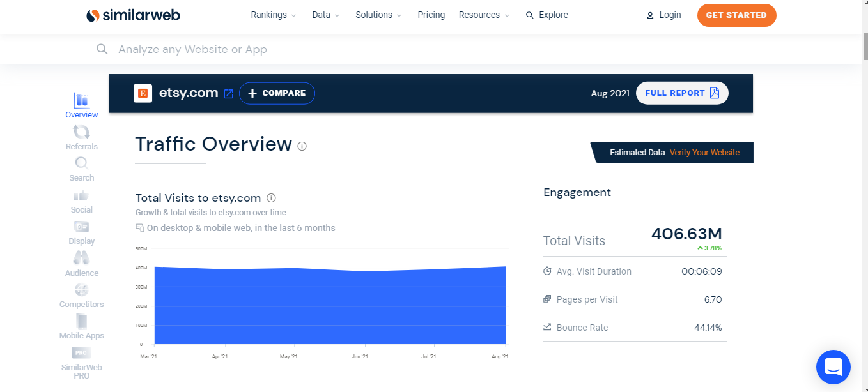Expand the Rankings menu

pyautogui.click(x=274, y=15)
